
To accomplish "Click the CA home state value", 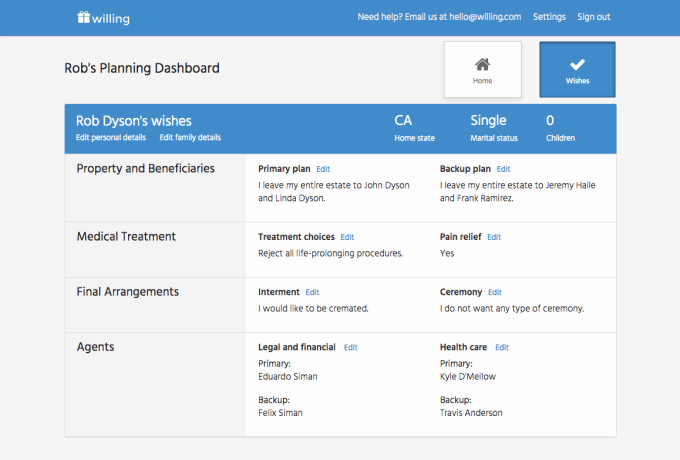I will pyautogui.click(x=403, y=120).
